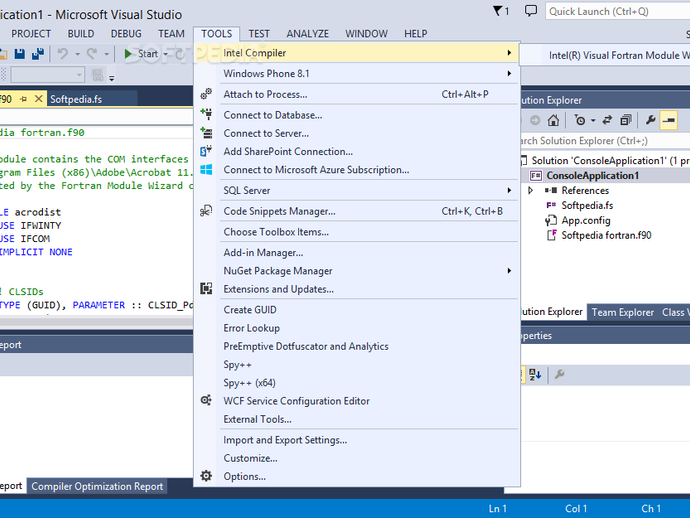Open the Intel Compiler submenu
The height and width of the screenshot is (518, 690).
[x=356, y=53]
